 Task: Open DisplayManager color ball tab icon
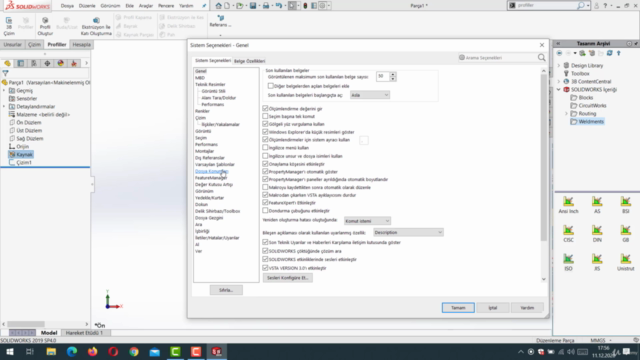[x=60, y=63]
